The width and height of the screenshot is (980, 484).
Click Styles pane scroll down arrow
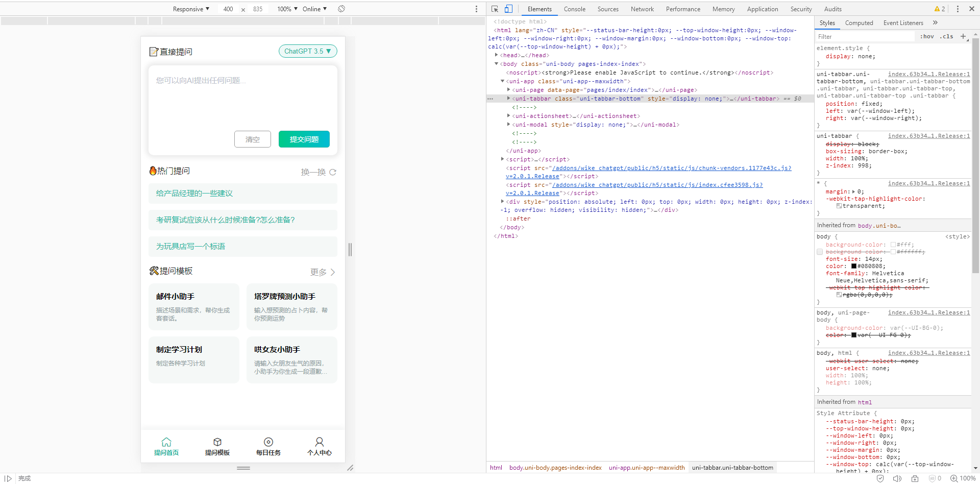coord(975,468)
